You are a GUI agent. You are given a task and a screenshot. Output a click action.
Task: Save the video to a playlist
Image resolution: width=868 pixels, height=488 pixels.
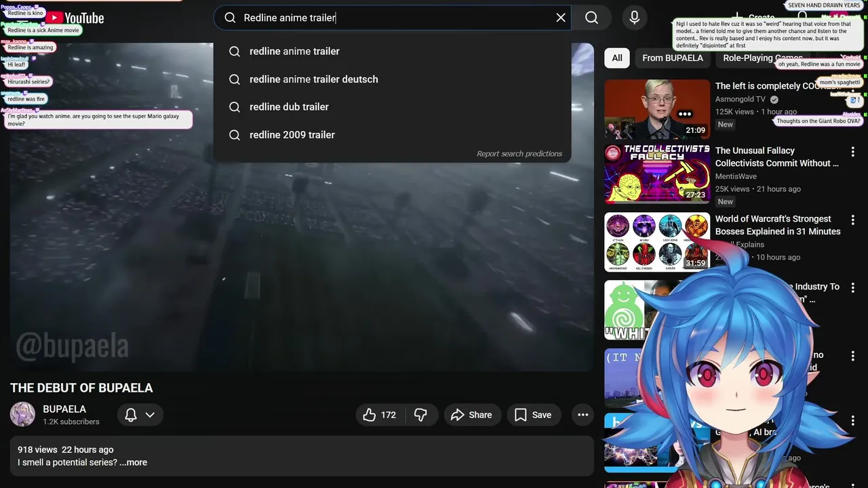coord(533,415)
